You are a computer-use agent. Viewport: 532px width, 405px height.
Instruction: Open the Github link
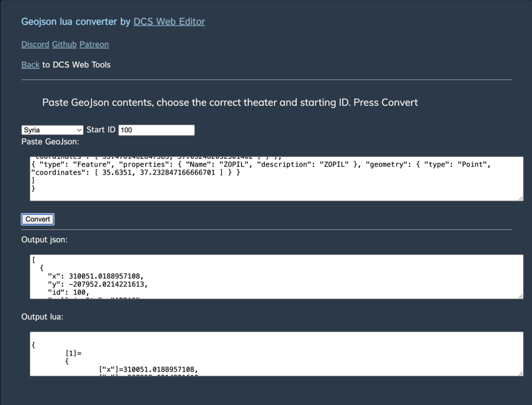(64, 45)
